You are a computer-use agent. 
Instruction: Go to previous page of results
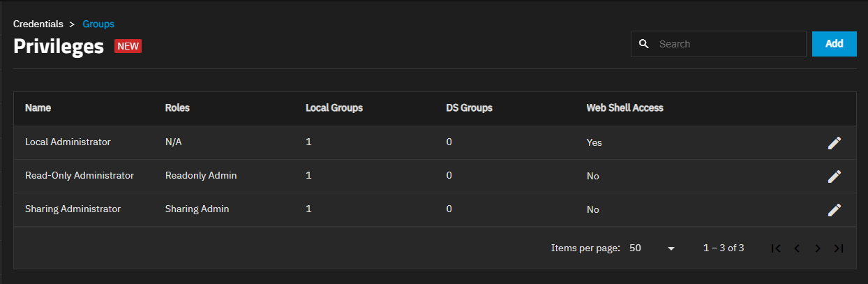(x=797, y=248)
